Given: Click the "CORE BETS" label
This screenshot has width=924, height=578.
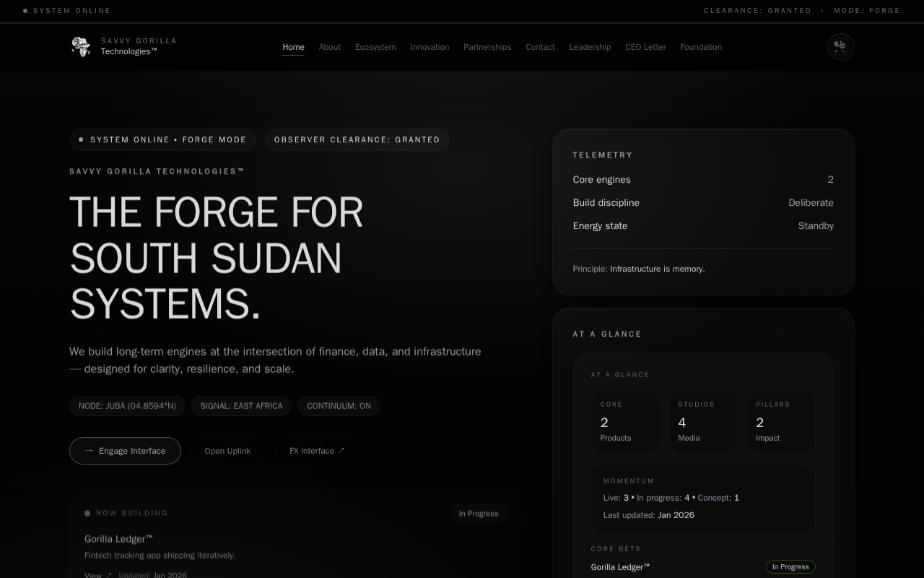Looking at the screenshot, I should pos(616,549).
